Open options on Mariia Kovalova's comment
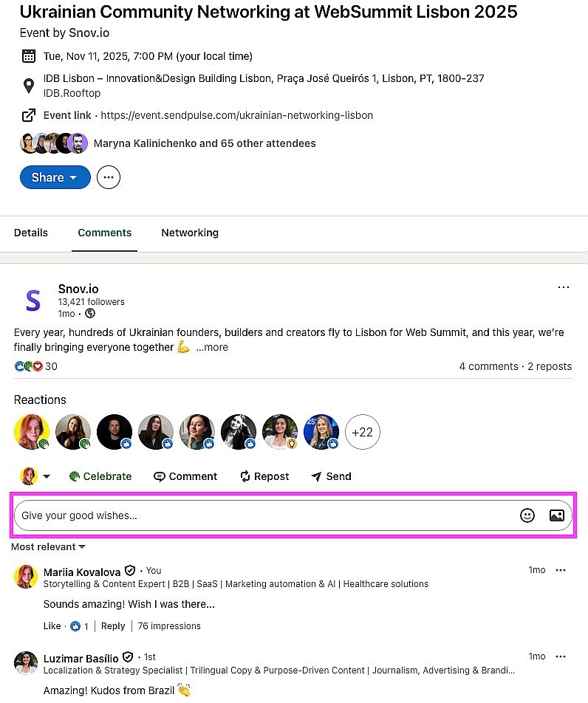The height and width of the screenshot is (703, 588). [x=561, y=570]
